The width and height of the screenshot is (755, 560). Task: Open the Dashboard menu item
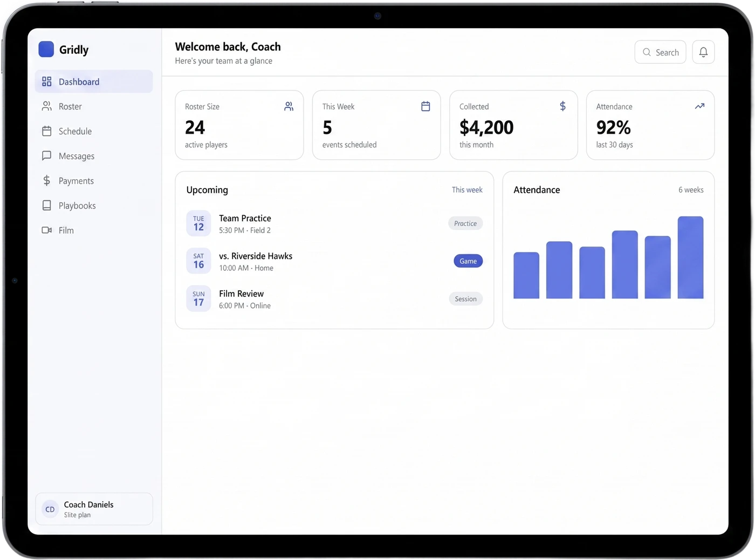94,81
